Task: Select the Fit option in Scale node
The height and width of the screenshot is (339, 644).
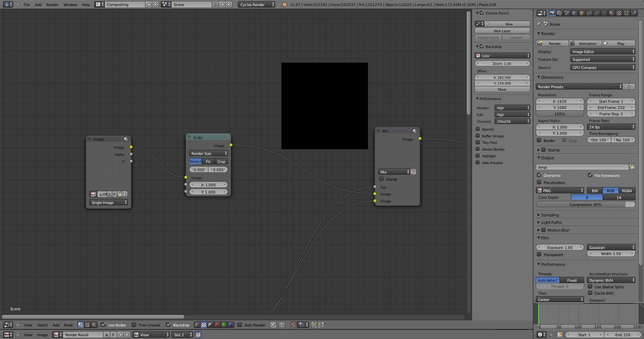Action: click(208, 161)
